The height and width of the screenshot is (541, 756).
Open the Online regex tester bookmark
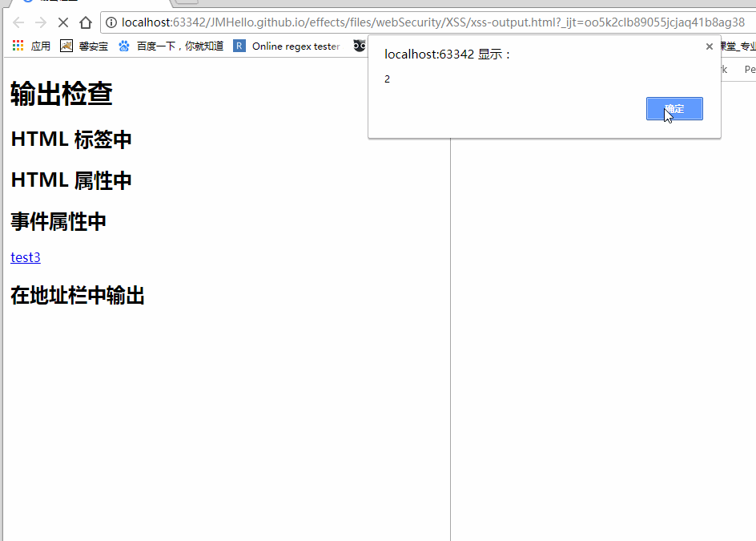pyautogui.click(x=287, y=46)
